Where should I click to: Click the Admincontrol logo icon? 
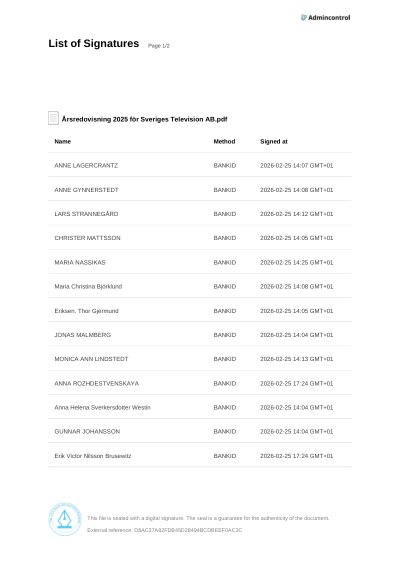tap(303, 17)
